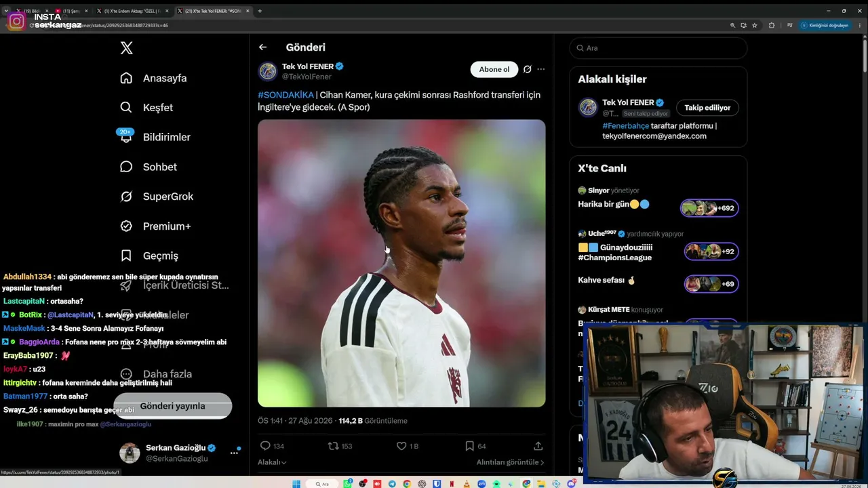This screenshot has height=488, width=868.
Task: Click the Gönderi yayınla button
Action: 172,406
